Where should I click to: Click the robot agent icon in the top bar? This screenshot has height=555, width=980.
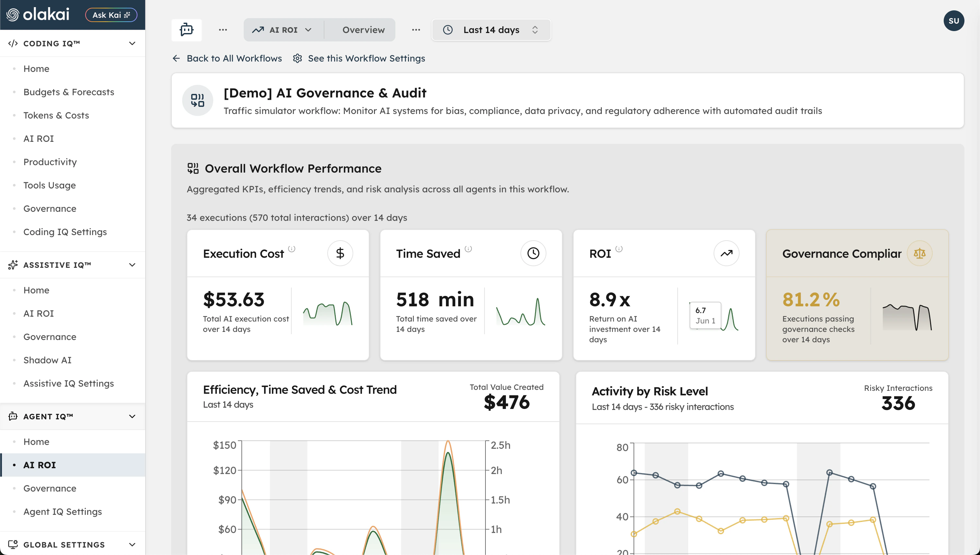[187, 30]
